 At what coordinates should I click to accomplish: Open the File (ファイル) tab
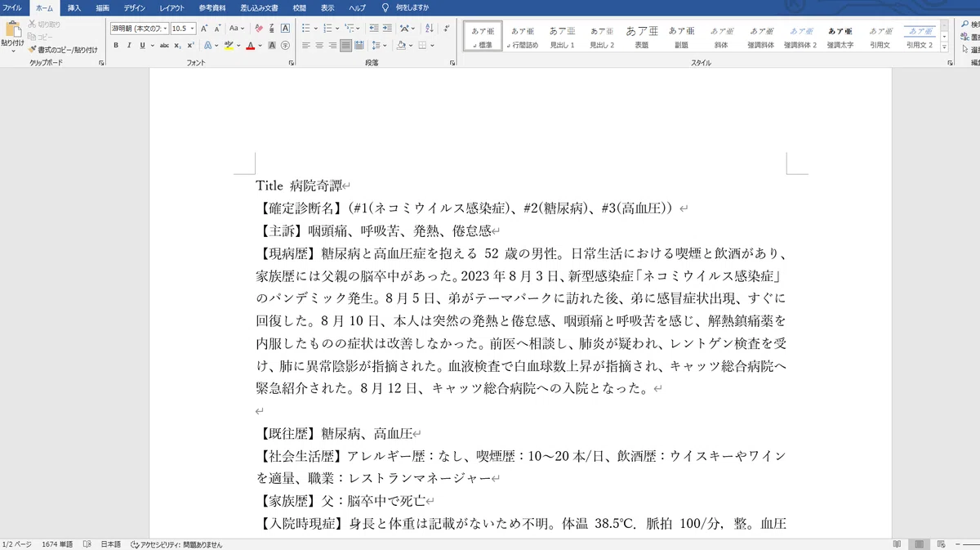pyautogui.click(x=13, y=7)
